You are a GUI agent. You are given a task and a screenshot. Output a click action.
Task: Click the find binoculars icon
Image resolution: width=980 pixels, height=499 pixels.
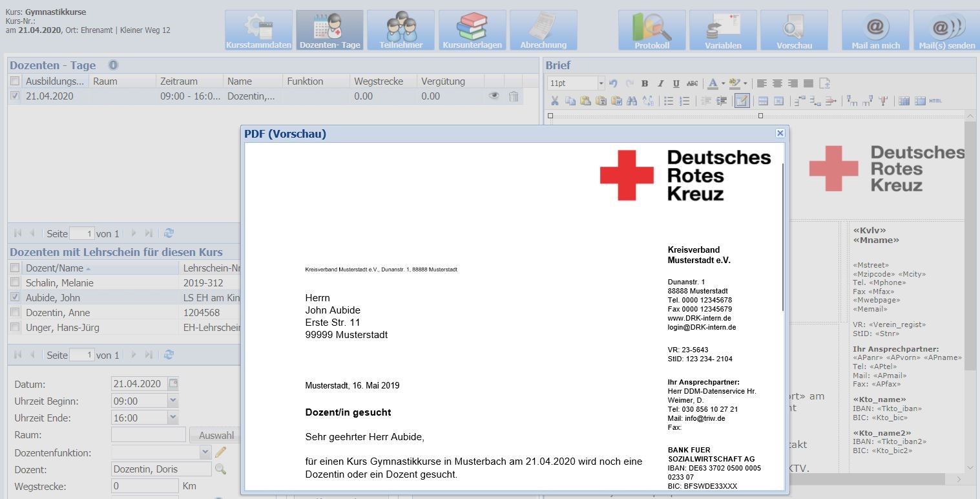[632, 101]
